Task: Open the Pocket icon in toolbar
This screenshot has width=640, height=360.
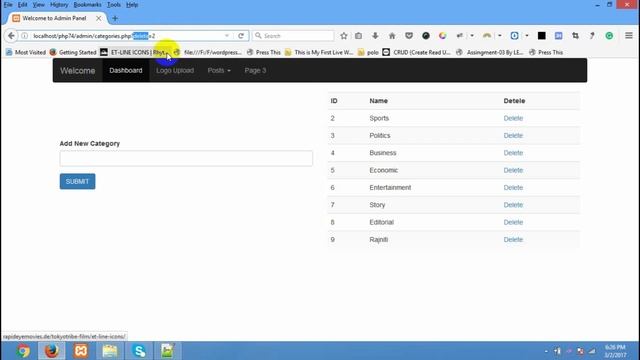Action: pyautogui.click(x=409, y=36)
